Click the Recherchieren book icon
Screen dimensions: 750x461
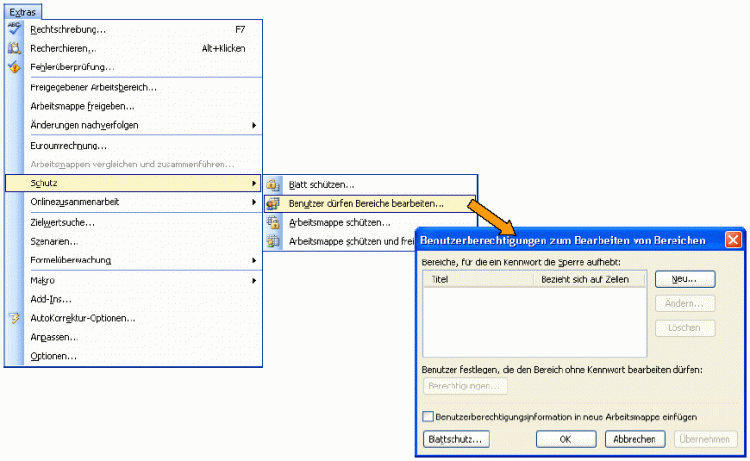14,48
